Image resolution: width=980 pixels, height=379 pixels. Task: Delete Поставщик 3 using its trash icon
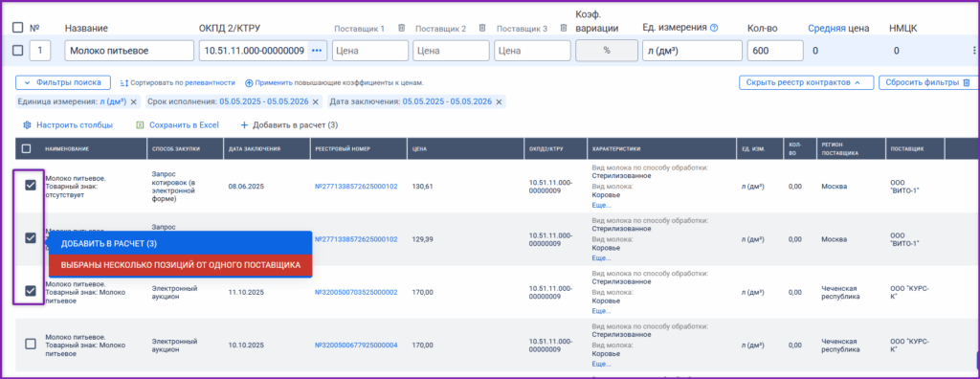(x=563, y=28)
